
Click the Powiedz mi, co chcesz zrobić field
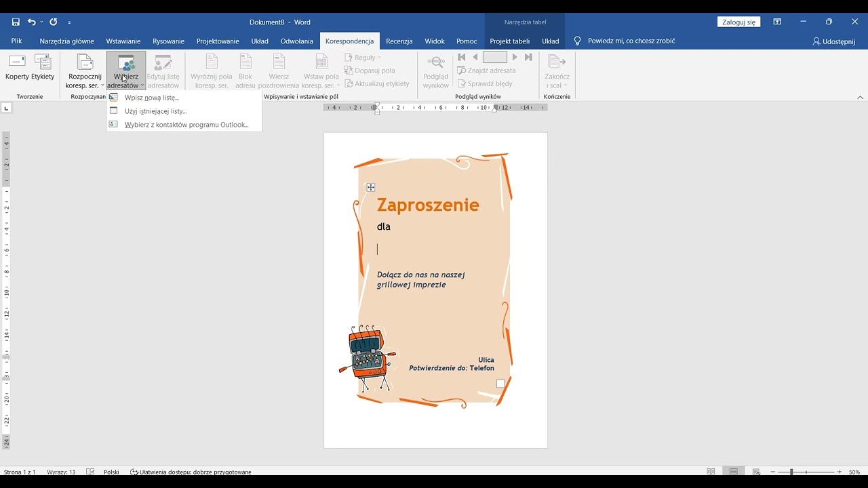631,41
